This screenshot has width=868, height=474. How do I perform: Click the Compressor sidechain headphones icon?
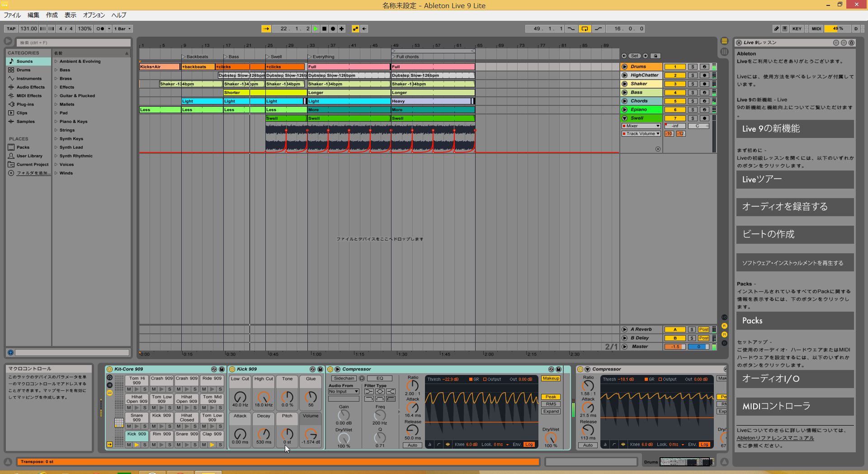click(x=362, y=378)
